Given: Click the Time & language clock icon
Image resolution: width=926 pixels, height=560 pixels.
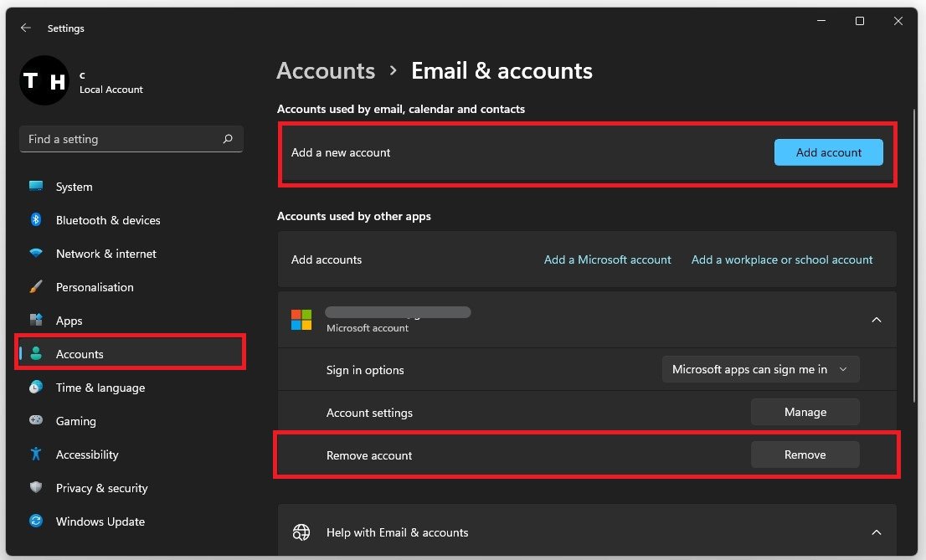Looking at the screenshot, I should pos(36,387).
